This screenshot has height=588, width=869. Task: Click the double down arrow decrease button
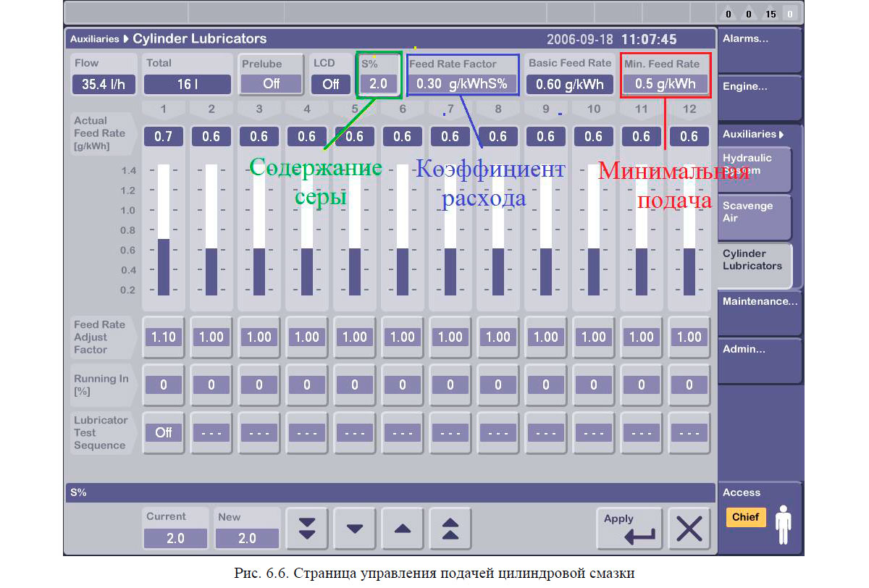[x=308, y=529]
